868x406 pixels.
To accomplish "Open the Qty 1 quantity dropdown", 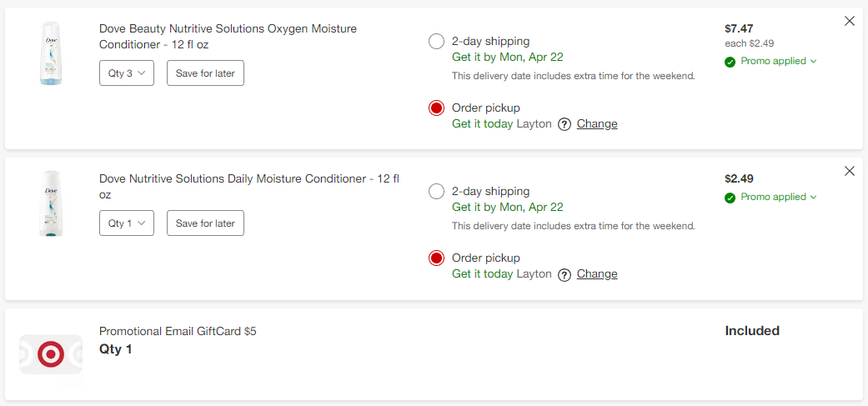I will pos(127,223).
